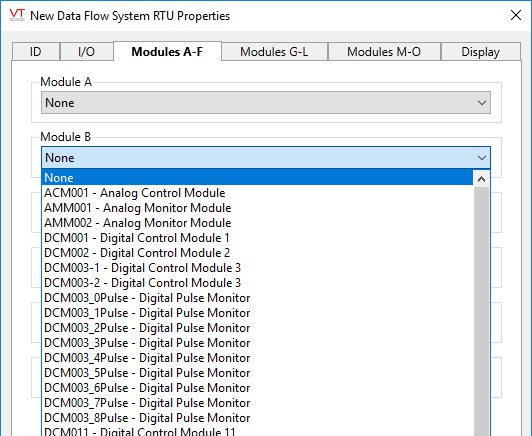Choose DCM003_6Pulse - Digital Pulse Monitor

coord(257,388)
